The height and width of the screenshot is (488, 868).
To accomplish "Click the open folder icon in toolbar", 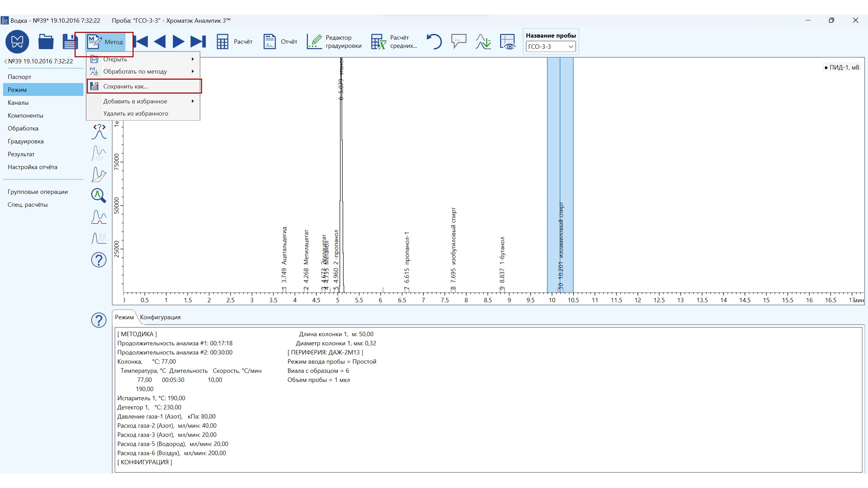I will (x=46, y=42).
